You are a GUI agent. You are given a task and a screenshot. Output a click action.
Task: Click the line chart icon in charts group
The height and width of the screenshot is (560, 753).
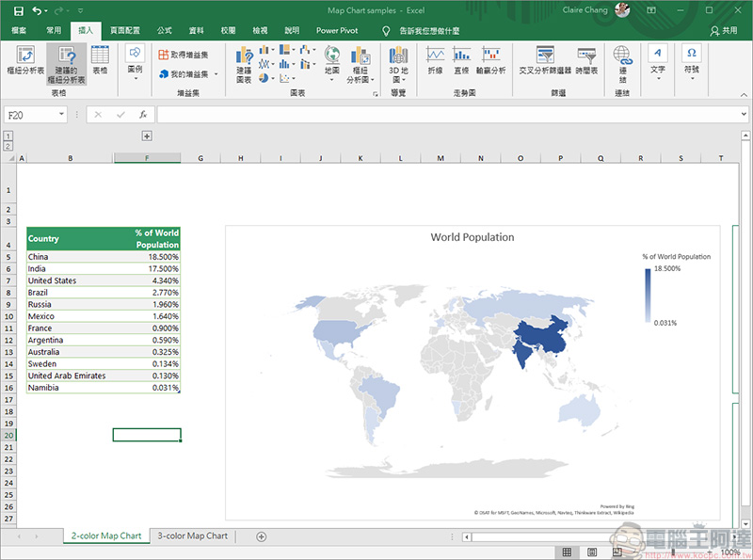pos(264,64)
